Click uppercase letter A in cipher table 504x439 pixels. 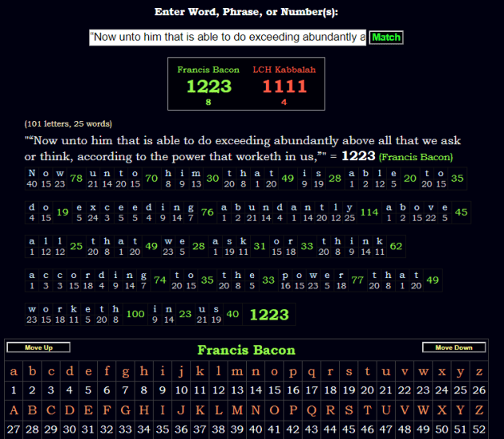point(14,410)
